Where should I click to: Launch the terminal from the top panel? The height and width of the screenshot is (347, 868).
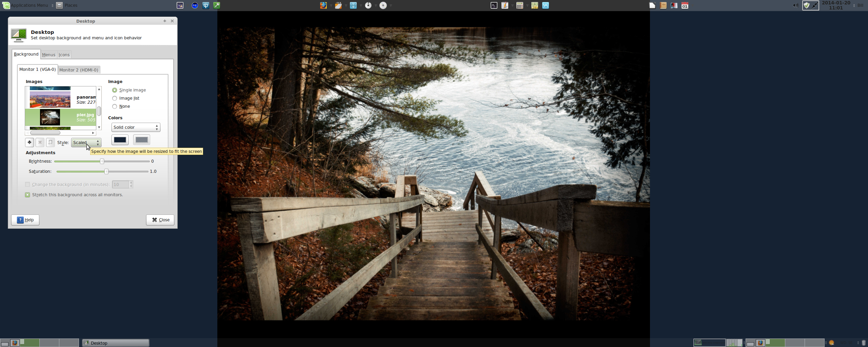[494, 5]
